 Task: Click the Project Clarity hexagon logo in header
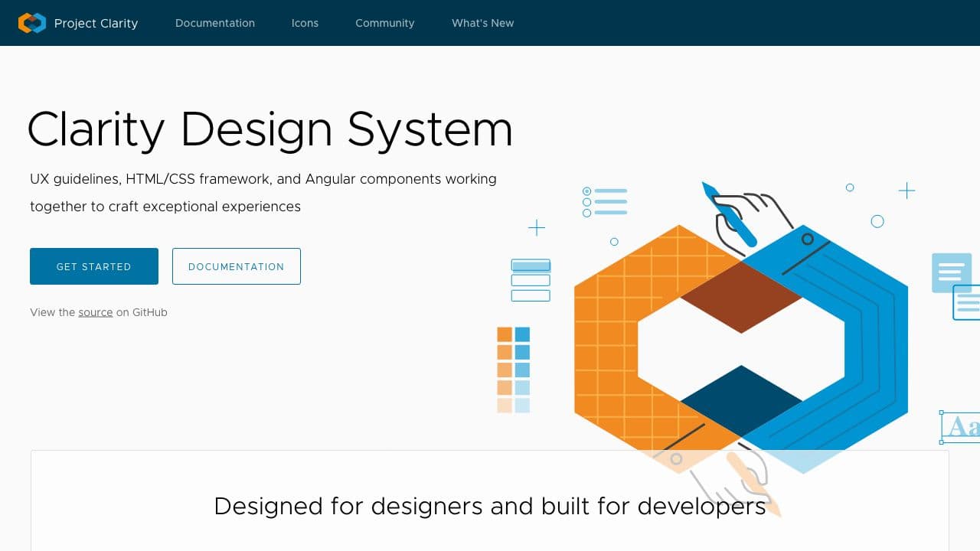32,23
